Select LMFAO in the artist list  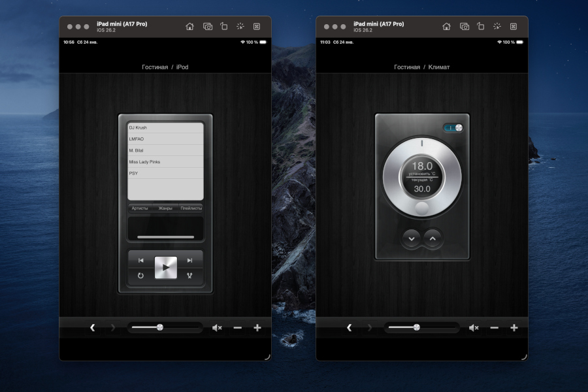tap(165, 139)
